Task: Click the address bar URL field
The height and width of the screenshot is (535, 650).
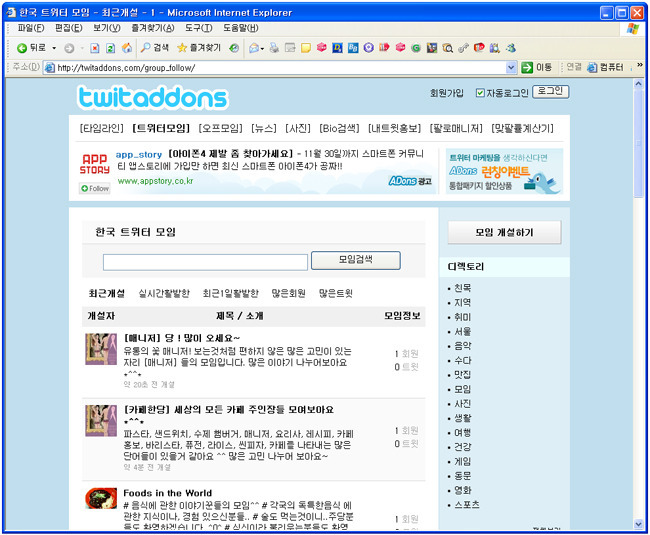Action: 280,68
